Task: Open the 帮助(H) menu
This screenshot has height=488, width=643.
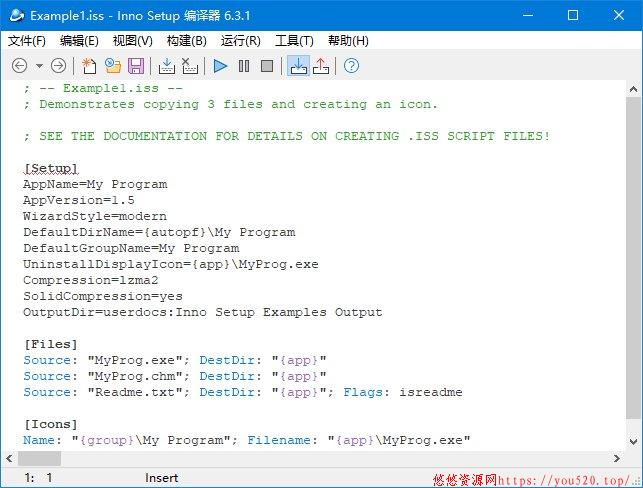Action: click(348, 41)
